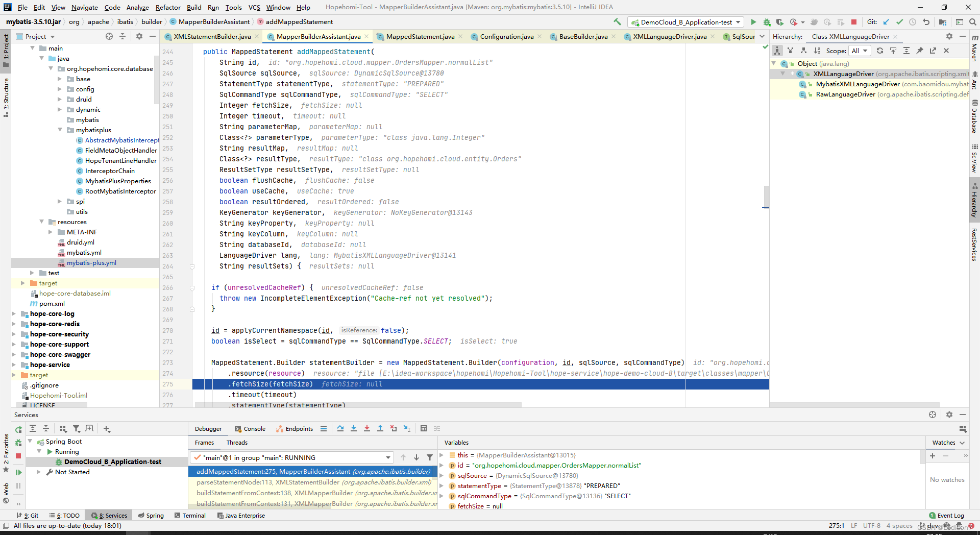Click Run to Cursor debugger icon

[407, 429]
